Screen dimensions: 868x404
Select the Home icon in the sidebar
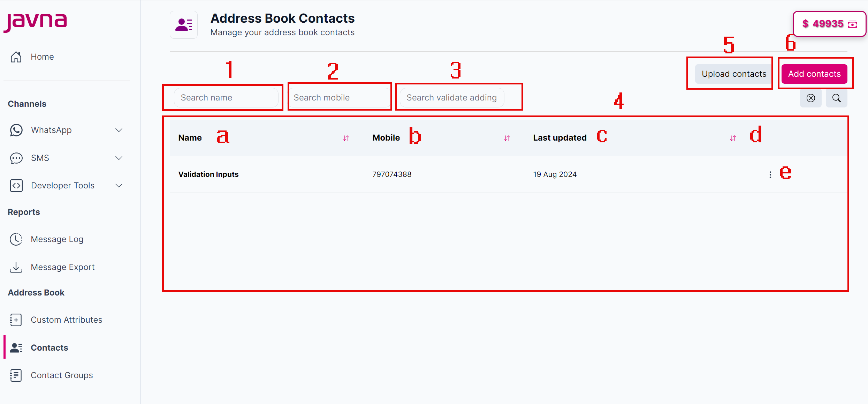[x=16, y=57]
